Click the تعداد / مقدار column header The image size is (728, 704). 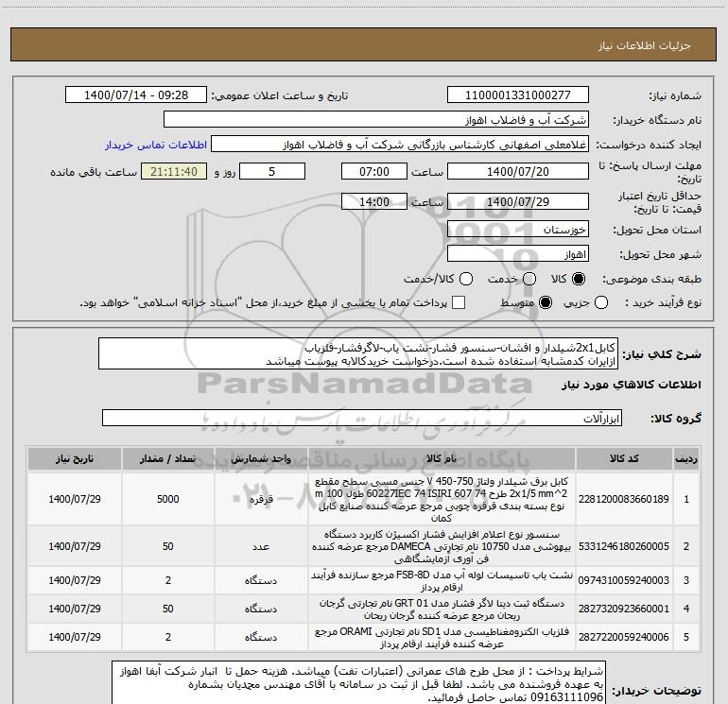click(168, 459)
